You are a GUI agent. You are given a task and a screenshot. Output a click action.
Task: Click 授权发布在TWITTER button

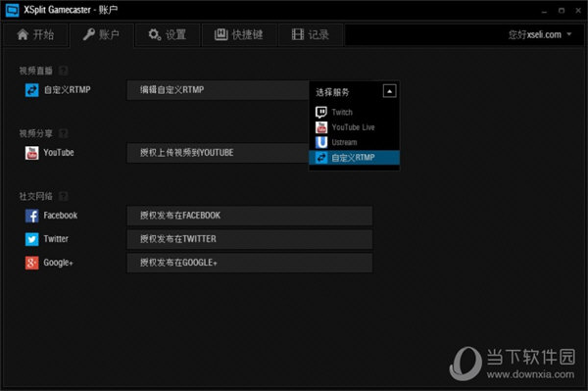[x=250, y=239]
